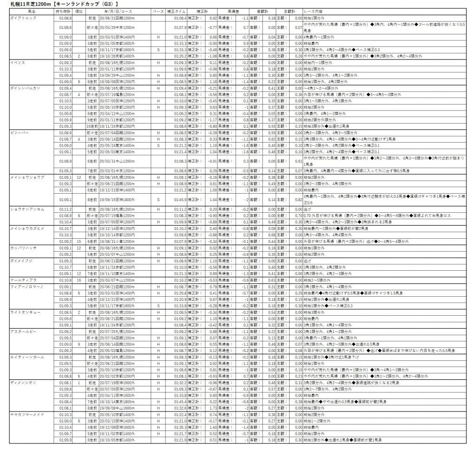This screenshot has width=476, height=450.
Task: Click the 順位 column header
Action: (79, 11)
